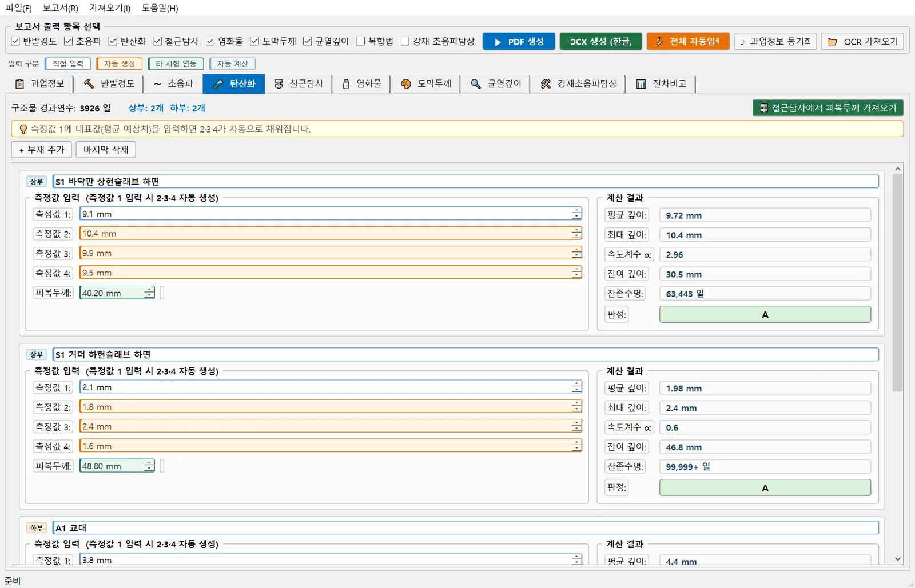Click the 마지막 삭제 button

click(x=106, y=150)
